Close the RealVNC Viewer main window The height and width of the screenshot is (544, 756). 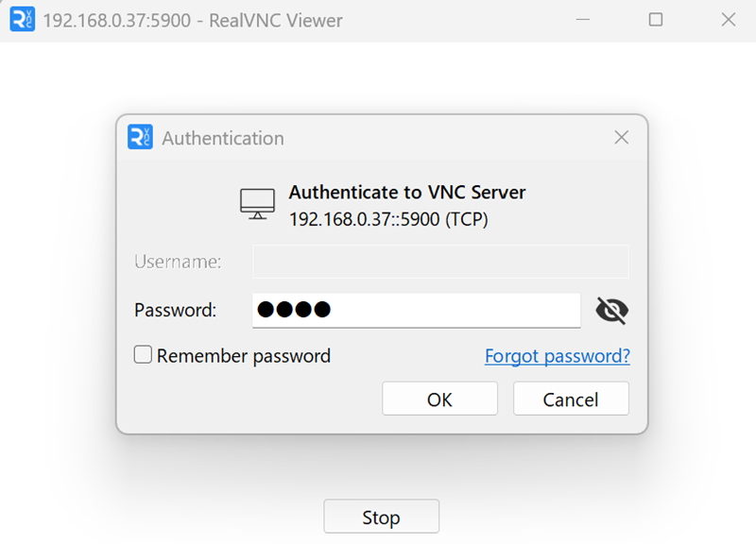(728, 20)
